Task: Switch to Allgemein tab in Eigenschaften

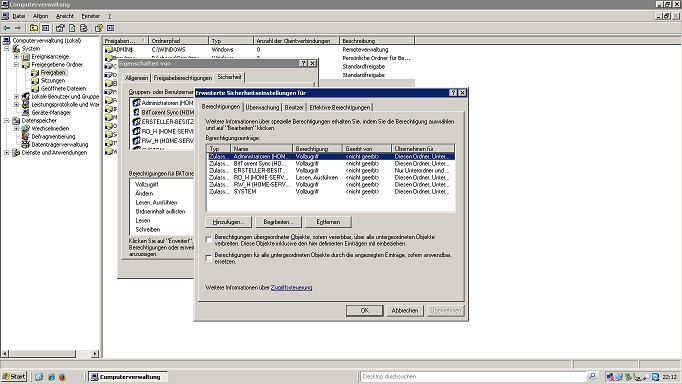Action: click(x=136, y=78)
